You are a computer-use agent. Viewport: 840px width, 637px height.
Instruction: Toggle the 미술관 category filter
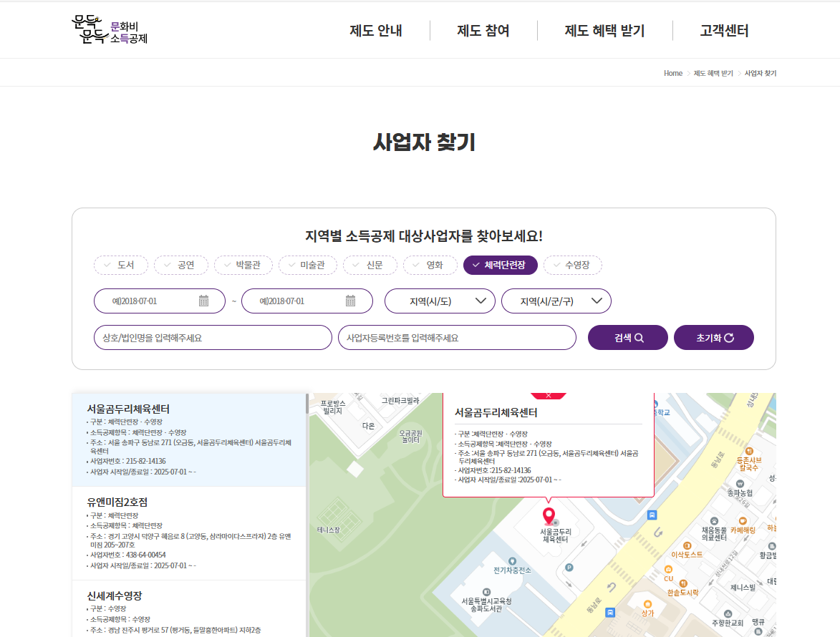pyautogui.click(x=307, y=265)
